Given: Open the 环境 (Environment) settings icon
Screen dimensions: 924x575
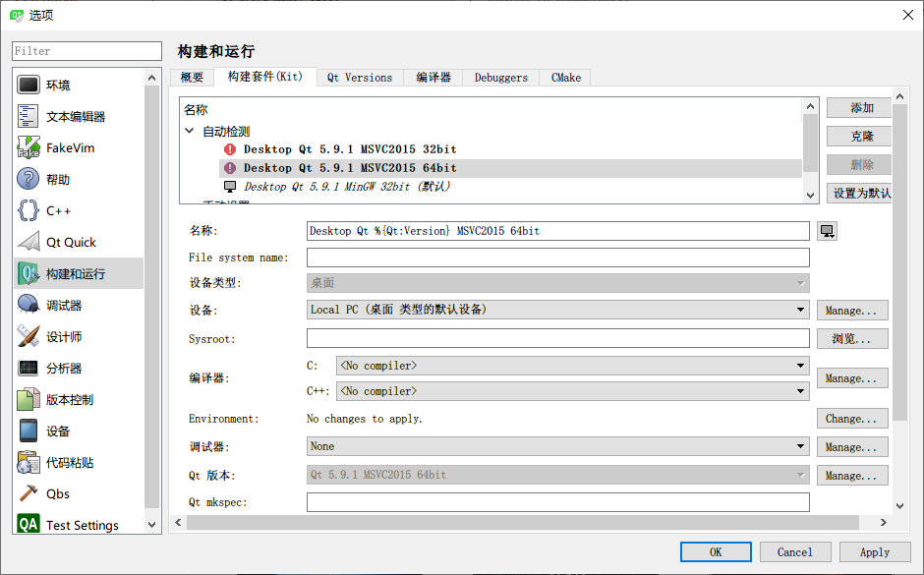Looking at the screenshot, I should 29,85.
